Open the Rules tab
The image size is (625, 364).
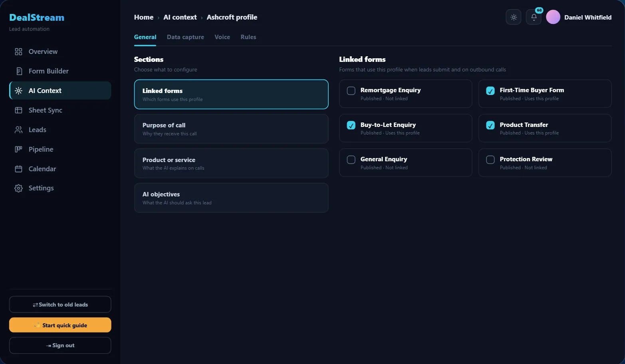pos(248,37)
